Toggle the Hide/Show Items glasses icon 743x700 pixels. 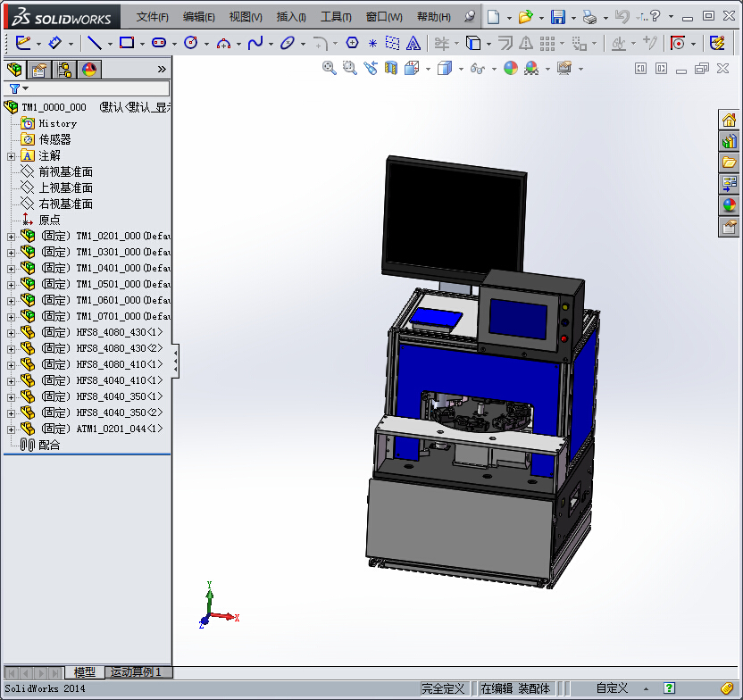tap(478, 68)
